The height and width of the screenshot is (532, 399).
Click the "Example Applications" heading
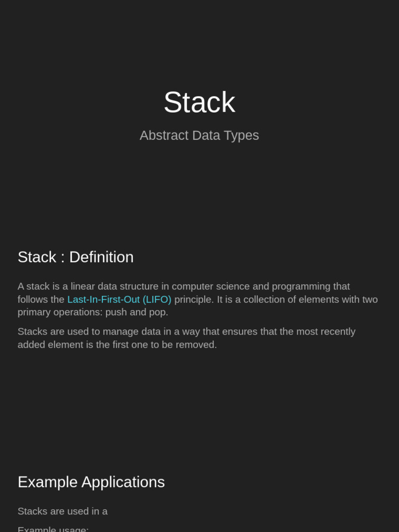[91, 482]
